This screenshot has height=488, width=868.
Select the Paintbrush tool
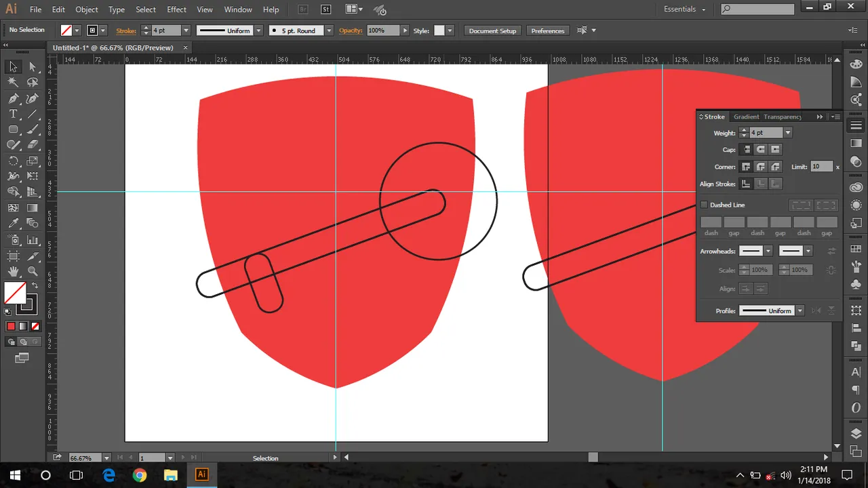[x=33, y=129]
